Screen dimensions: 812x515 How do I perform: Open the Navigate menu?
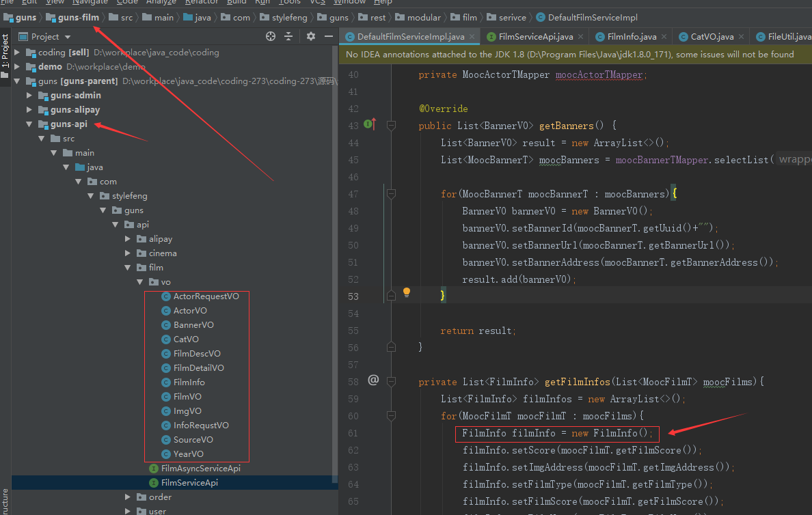point(90,2)
